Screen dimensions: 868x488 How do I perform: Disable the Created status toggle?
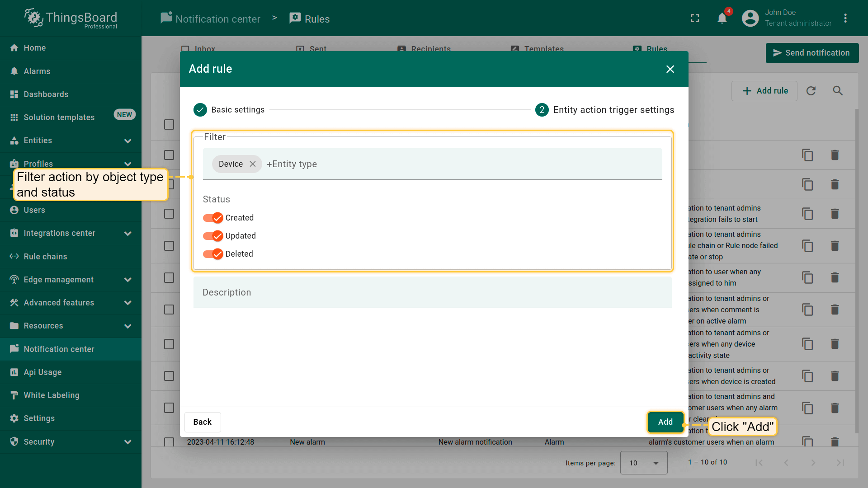pyautogui.click(x=213, y=218)
